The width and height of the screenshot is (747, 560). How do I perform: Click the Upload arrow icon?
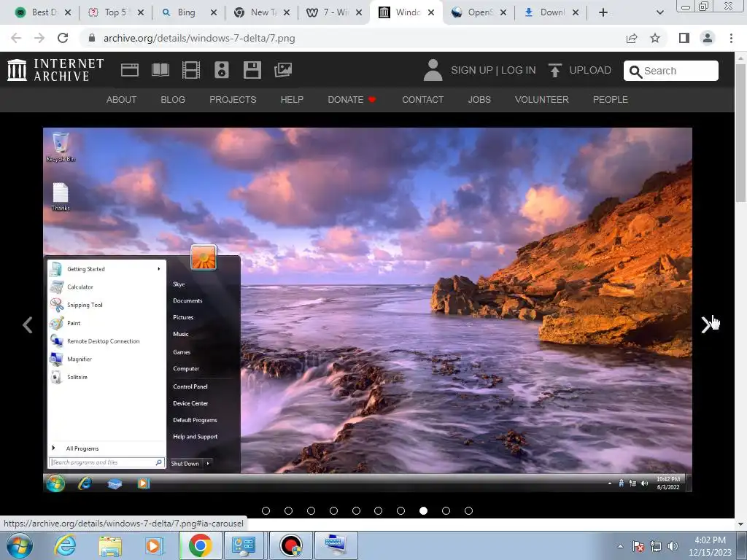555,70
